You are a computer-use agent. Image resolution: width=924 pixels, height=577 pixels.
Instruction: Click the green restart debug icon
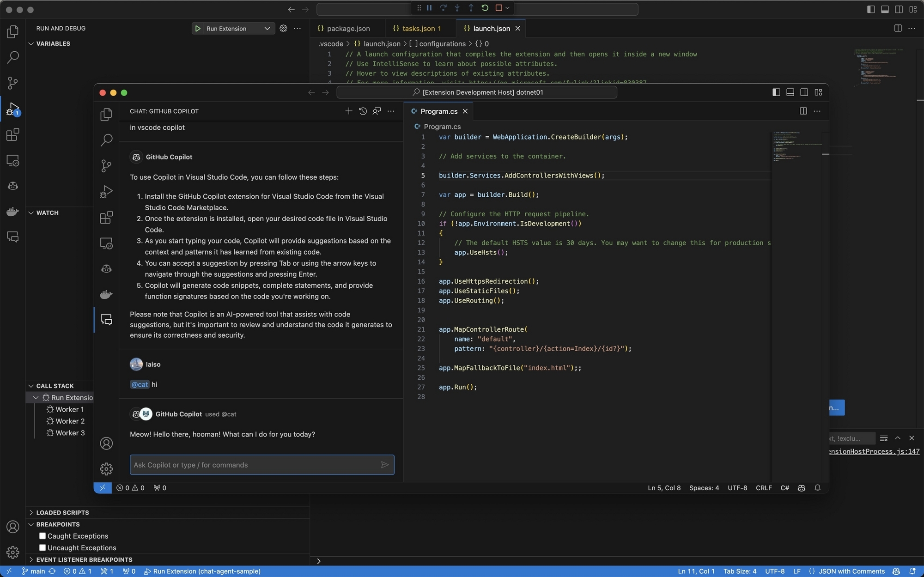(485, 8)
